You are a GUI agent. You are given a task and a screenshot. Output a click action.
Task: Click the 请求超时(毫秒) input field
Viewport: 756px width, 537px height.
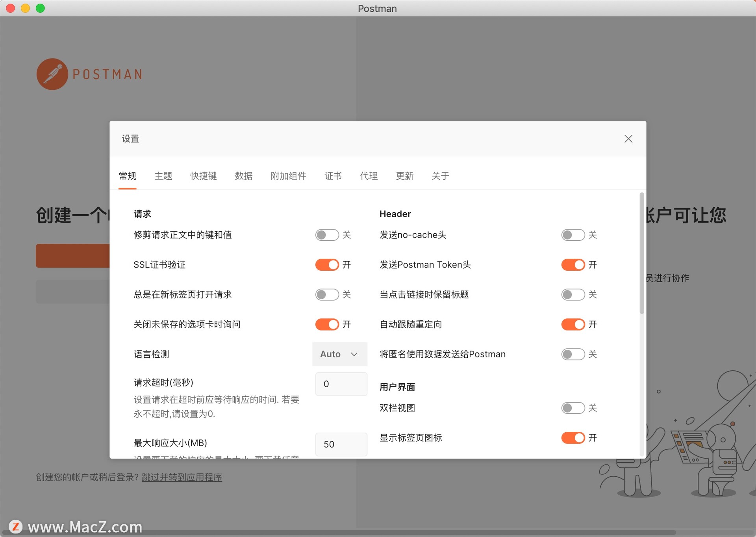341,384
